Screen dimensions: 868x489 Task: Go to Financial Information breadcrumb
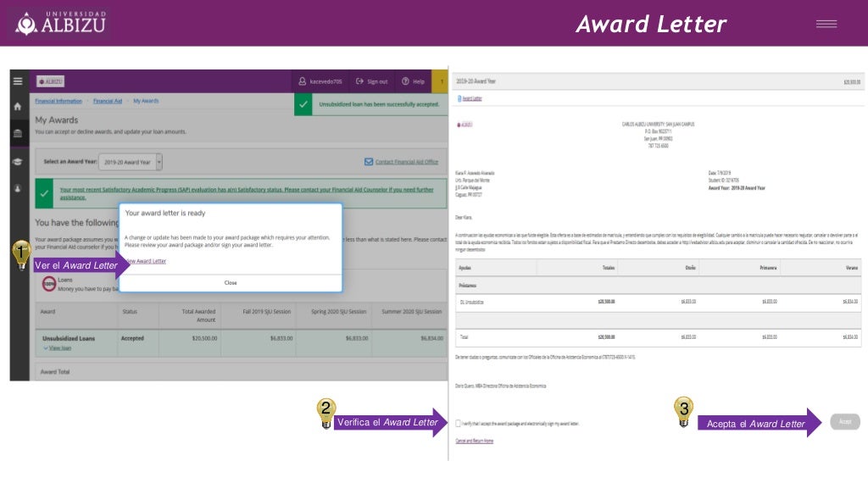(58, 101)
